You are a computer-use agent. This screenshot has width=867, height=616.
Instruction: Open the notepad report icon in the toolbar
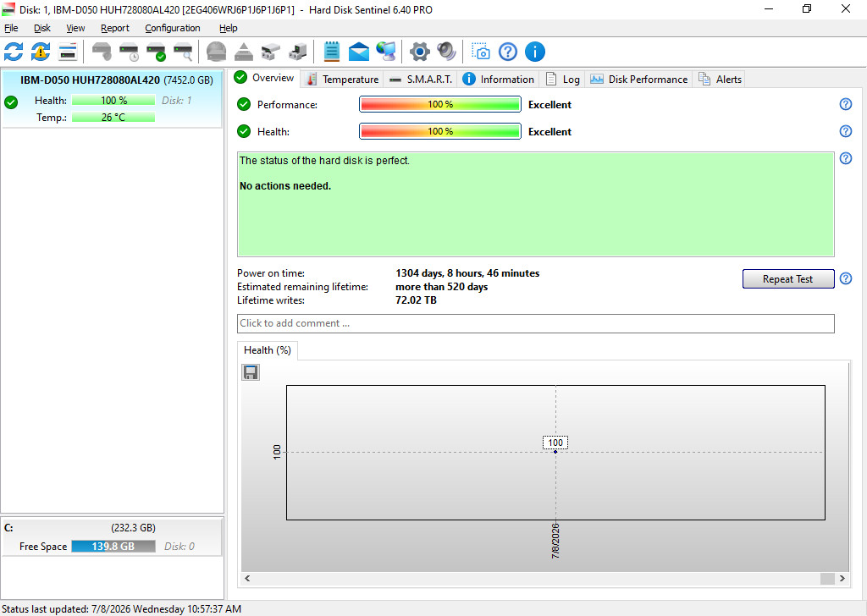tap(332, 52)
